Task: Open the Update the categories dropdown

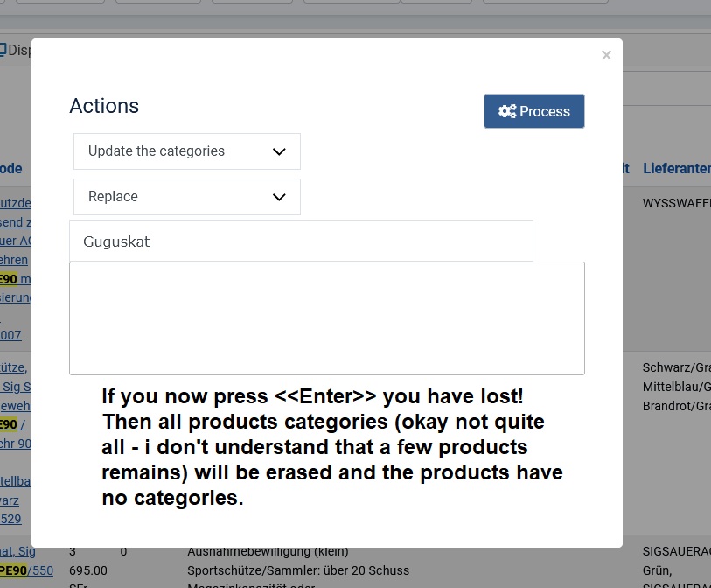Action: [x=187, y=151]
